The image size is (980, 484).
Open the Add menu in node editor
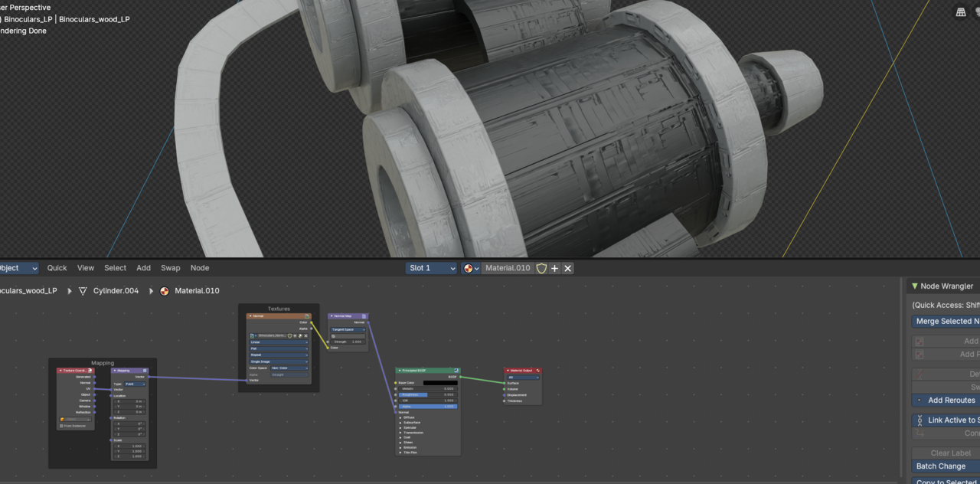(144, 268)
